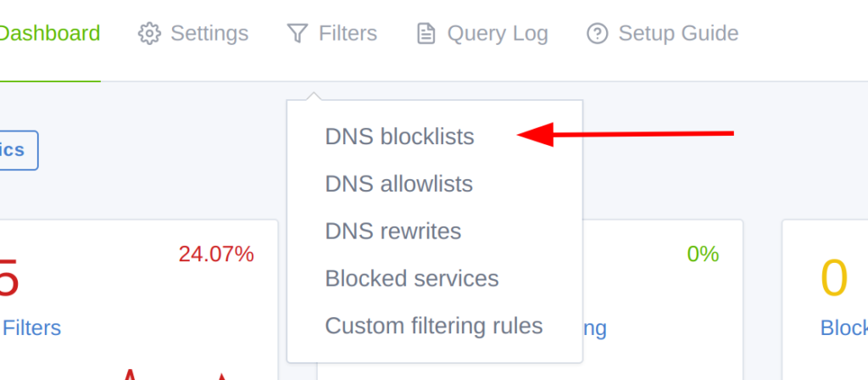Choose DNS allowlists in Filters menu
Image resolution: width=868 pixels, height=380 pixels.
pos(398,184)
